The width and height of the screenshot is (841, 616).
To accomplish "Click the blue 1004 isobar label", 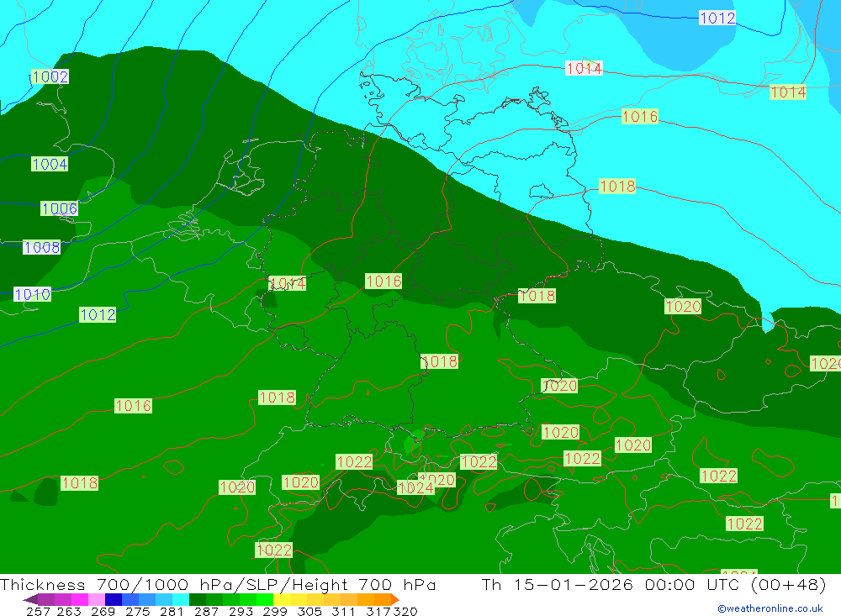I will (50, 164).
